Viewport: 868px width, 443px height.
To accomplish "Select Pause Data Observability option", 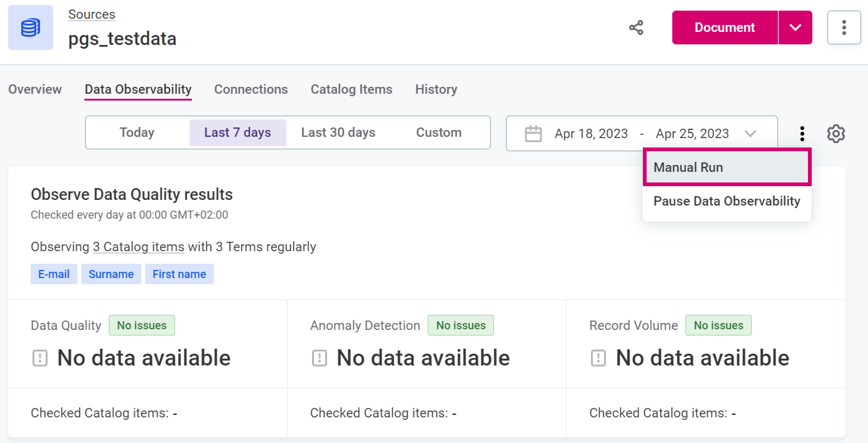I will [726, 201].
